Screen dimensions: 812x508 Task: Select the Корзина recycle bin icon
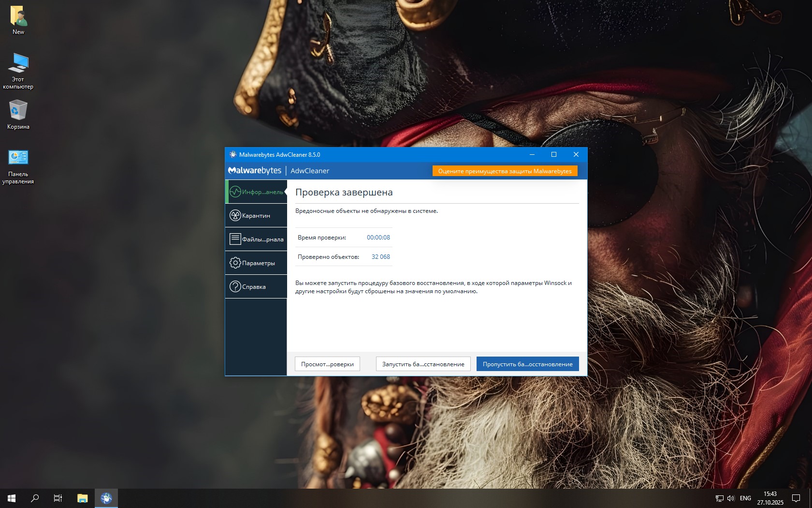(x=18, y=115)
